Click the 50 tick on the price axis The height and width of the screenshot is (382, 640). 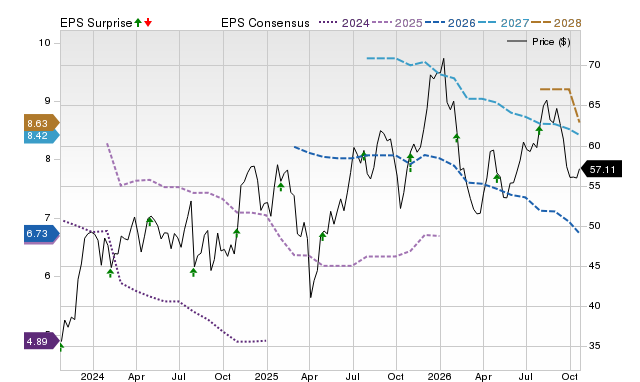click(x=594, y=226)
